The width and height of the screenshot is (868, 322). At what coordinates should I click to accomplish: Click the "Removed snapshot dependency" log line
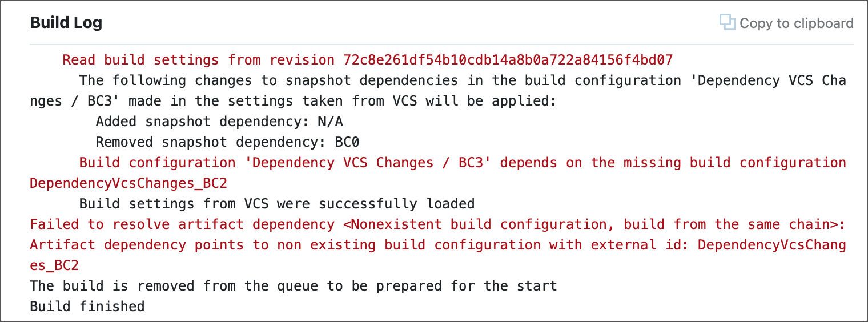(x=211, y=142)
